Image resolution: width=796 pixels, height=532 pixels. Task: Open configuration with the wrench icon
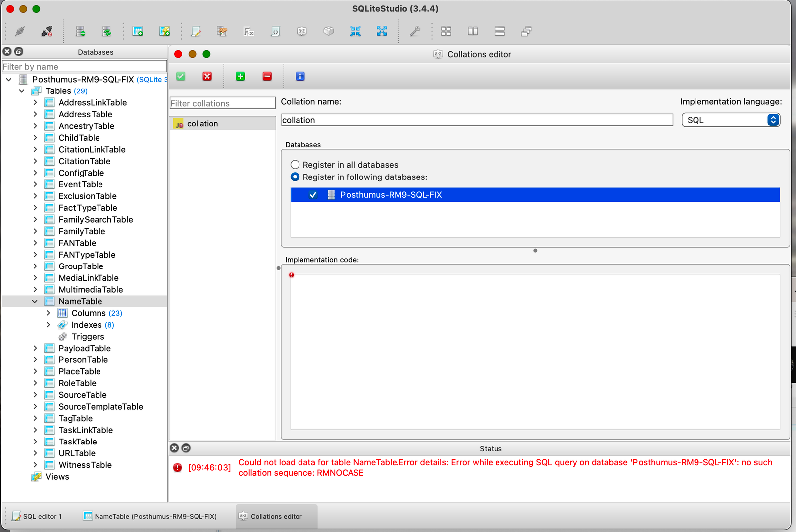(415, 31)
